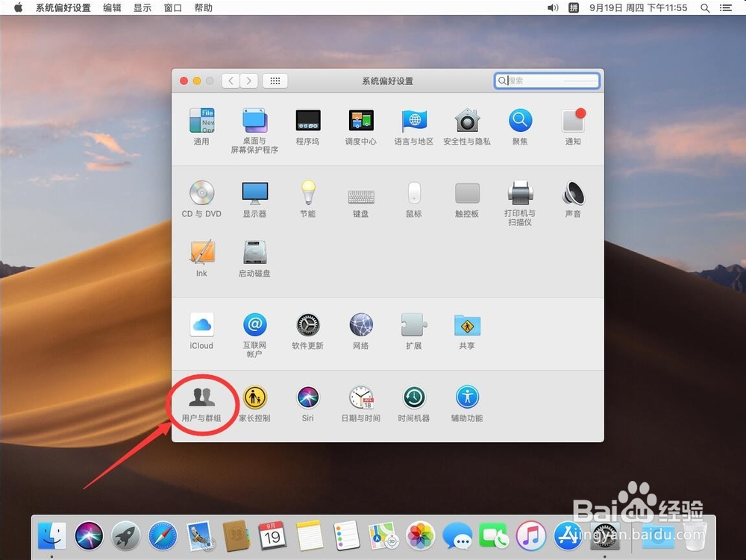
Task: Open 互联网帐户 preferences
Action: pyautogui.click(x=254, y=335)
